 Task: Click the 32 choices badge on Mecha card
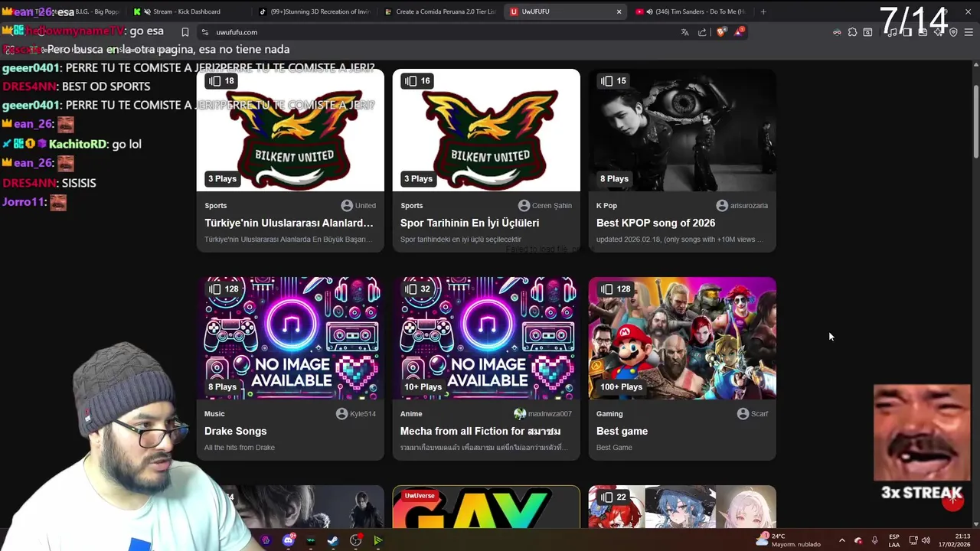(417, 289)
